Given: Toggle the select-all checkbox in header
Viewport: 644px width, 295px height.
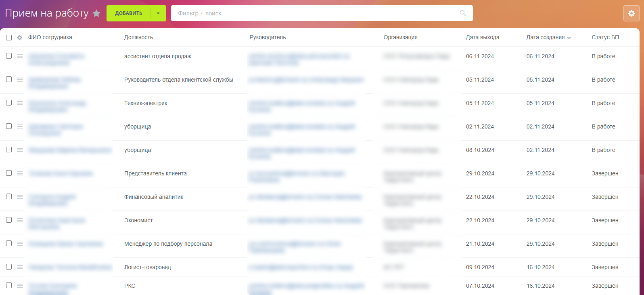Looking at the screenshot, I should 9,38.
